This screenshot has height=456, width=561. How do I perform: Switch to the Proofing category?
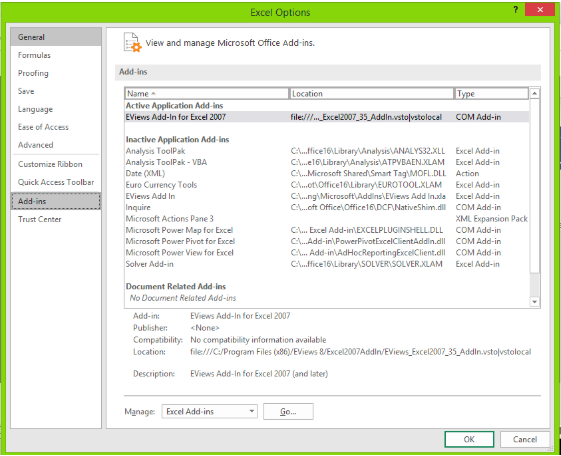pyautogui.click(x=56, y=73)
